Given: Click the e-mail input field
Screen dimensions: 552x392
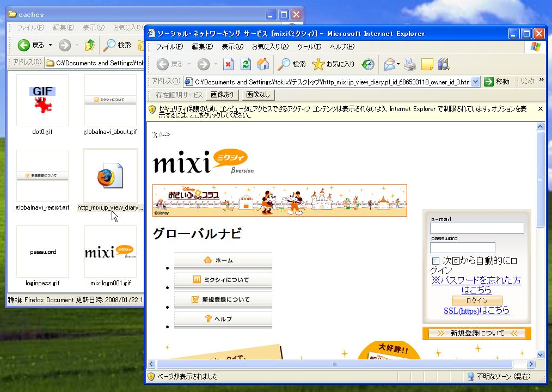Looking at the screenshot, I should coord(477,228).
